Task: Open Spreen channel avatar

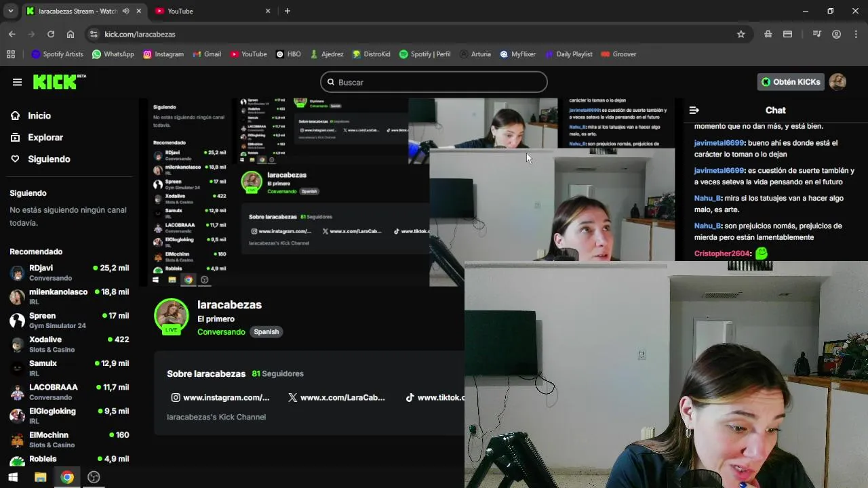Action: (17, 321)
